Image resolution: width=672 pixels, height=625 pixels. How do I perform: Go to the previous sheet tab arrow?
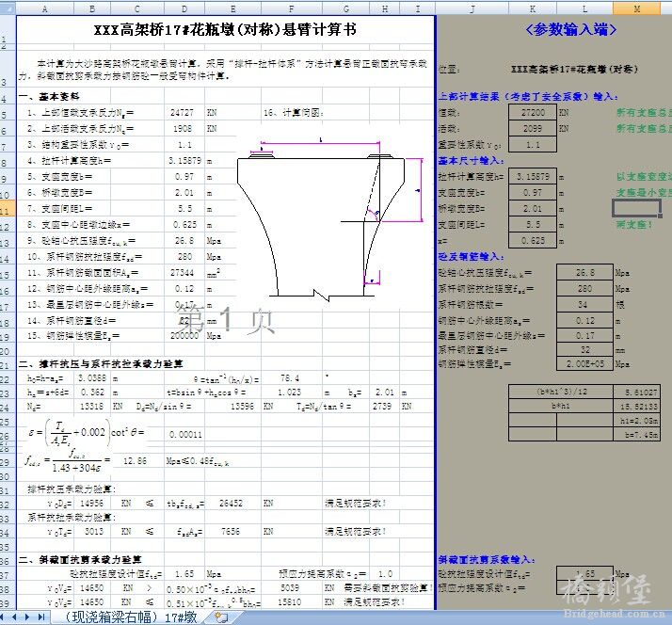(14, 617)
